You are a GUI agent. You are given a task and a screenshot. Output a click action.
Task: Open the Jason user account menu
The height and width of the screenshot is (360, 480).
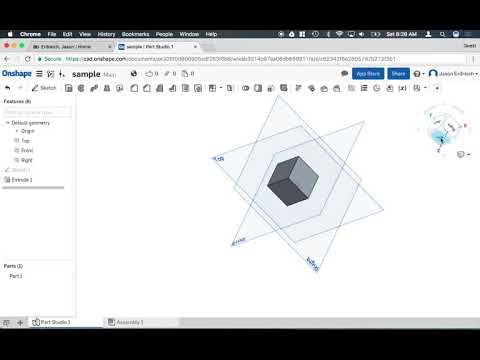tap(453, 73)
